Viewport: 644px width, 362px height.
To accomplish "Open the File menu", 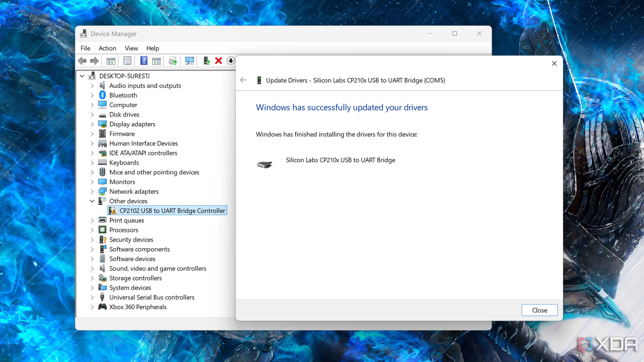I will [85, 48].
